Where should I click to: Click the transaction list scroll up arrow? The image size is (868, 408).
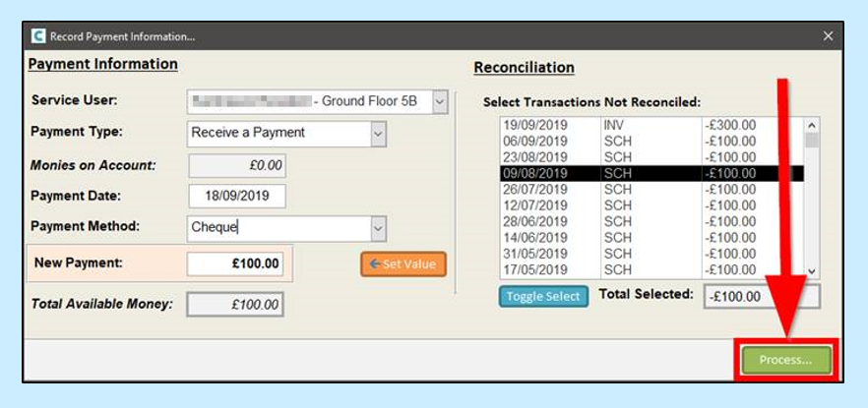point(812,126)
